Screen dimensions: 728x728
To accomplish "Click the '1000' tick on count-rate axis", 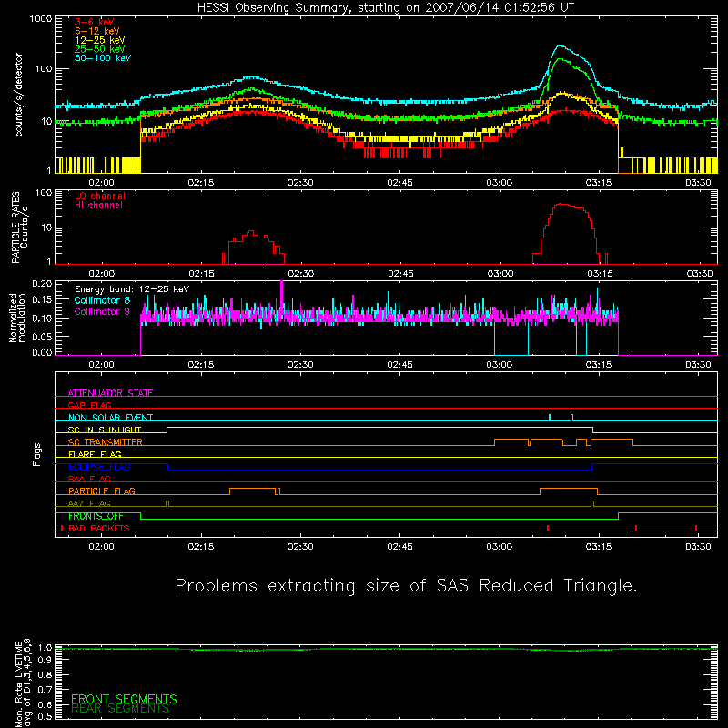I will 41,19.
